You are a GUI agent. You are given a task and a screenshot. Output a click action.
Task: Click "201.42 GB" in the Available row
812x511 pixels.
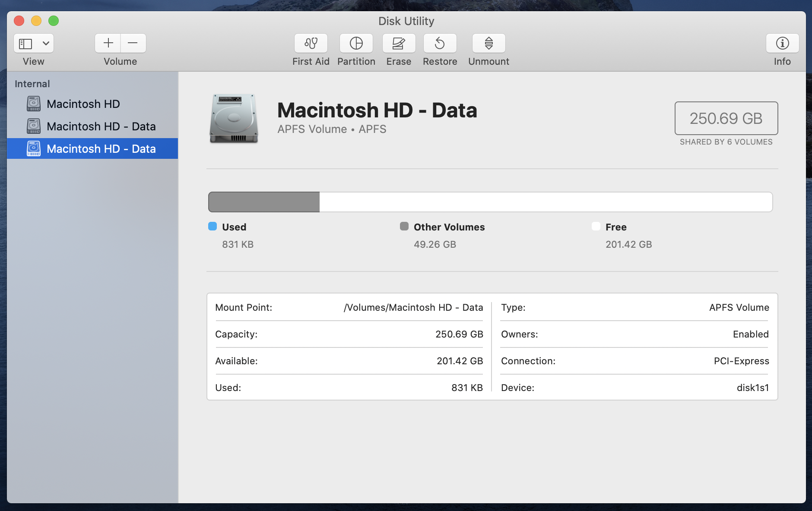pos(460,361)
